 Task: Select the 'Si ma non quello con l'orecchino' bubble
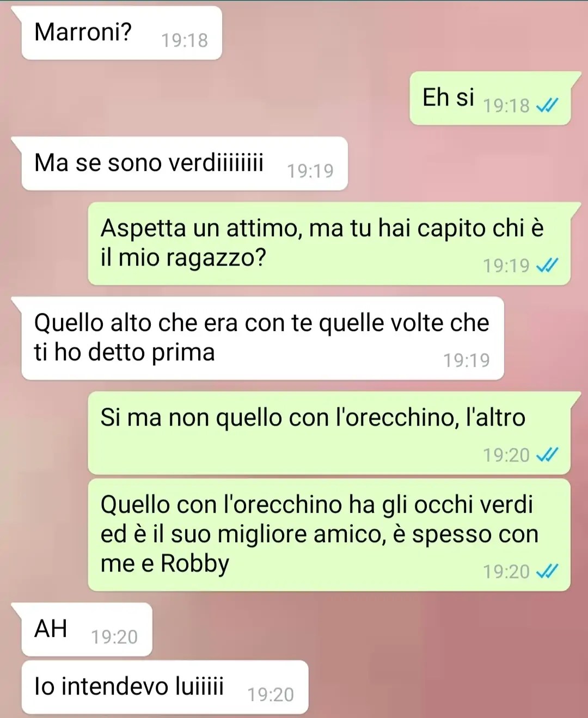[x=329, y=433]
